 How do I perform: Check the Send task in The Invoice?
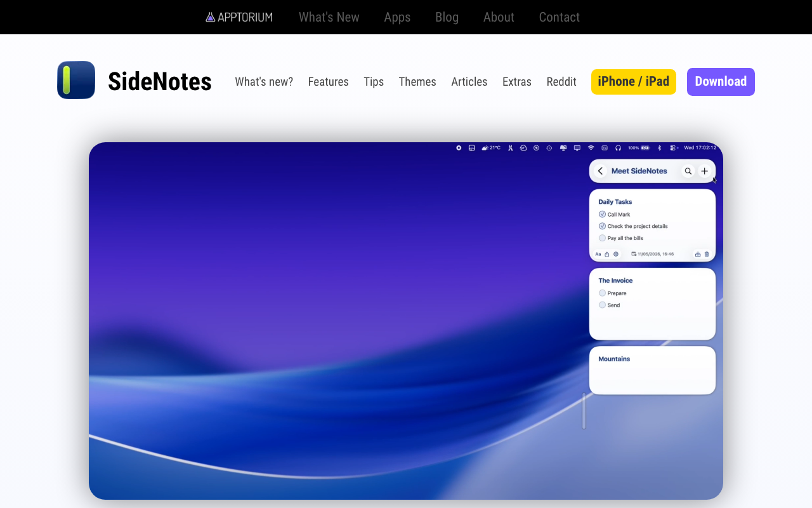(602, 305)
